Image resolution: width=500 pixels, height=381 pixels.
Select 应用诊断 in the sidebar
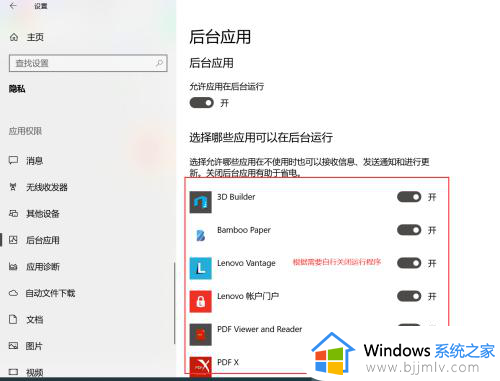click(43, 267)
